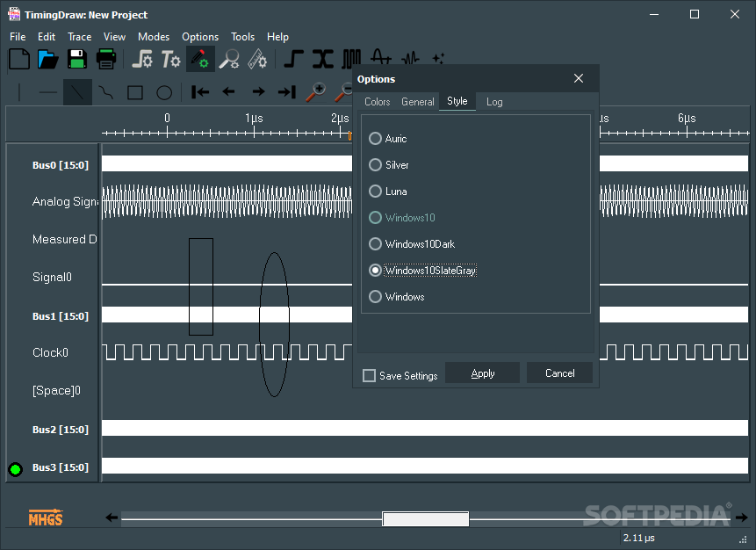
Task: Apply the selected style
Action: click(483, 373)
